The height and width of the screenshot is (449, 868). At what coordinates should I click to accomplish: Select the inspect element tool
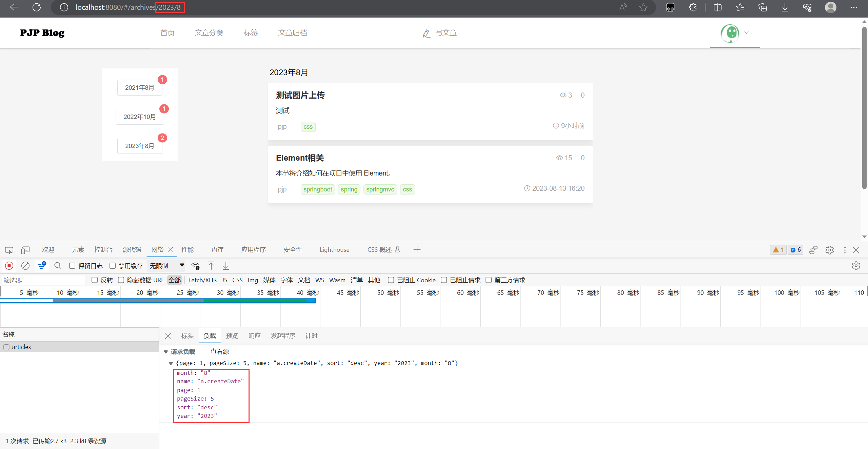(9, 250)
